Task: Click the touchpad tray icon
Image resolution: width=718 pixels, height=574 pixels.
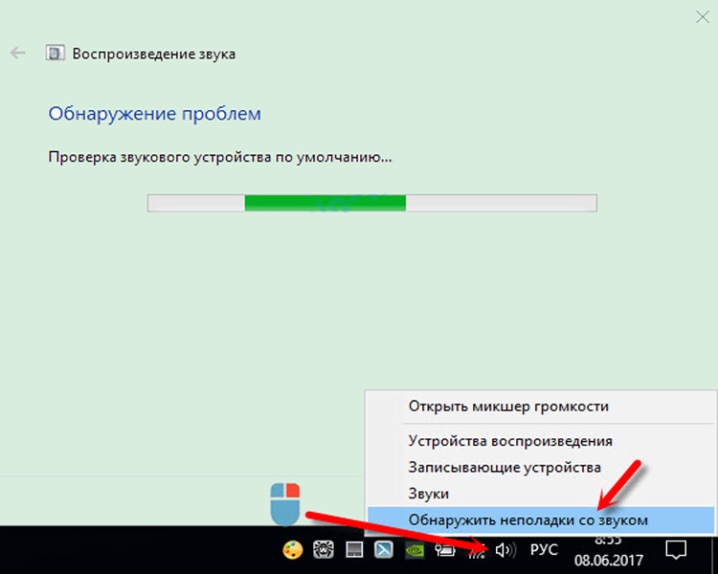Action: point(354,550)
